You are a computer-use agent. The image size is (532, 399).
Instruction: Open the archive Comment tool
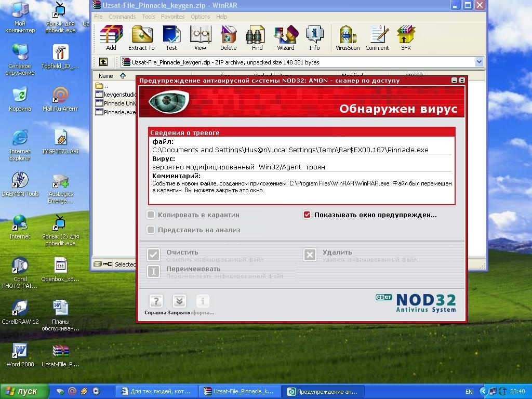coord(377,37)
